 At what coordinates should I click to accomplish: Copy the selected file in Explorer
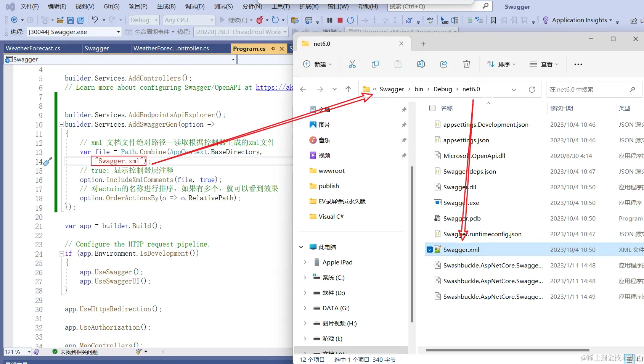[x=375, y=64]
